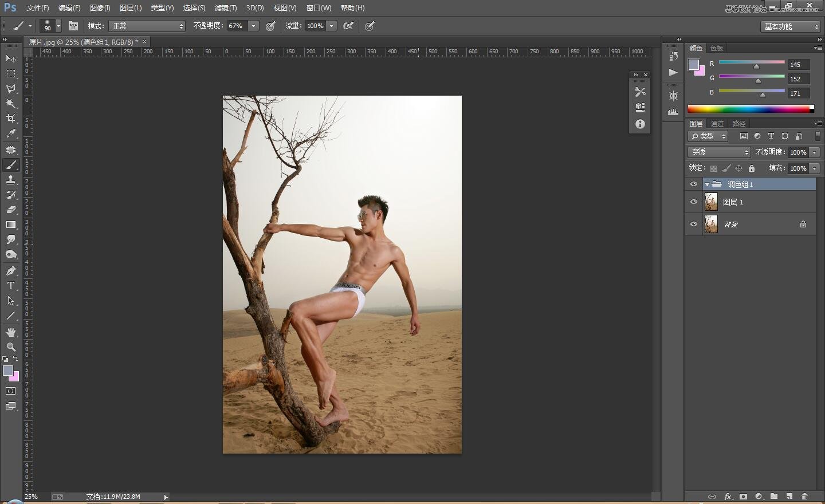The image size is (825, 504).
Task: Open the layer blend mode 穿透 dropdown
Action: tap(719, 152)
